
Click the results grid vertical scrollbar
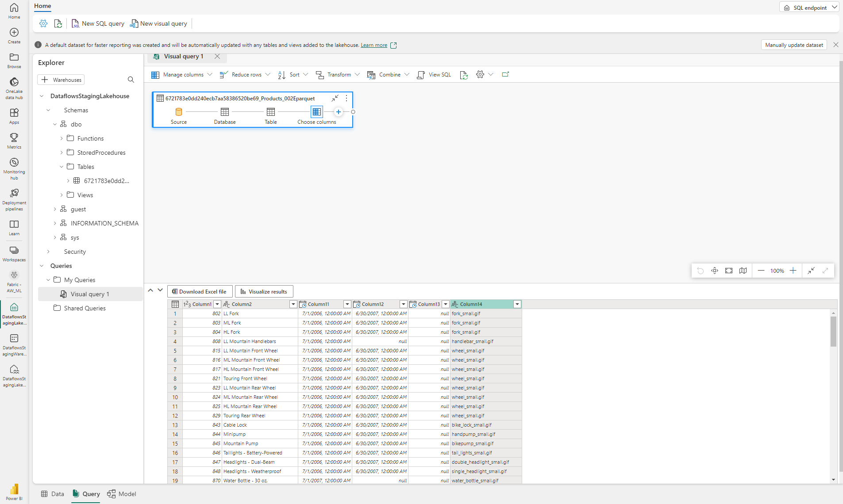833,332
